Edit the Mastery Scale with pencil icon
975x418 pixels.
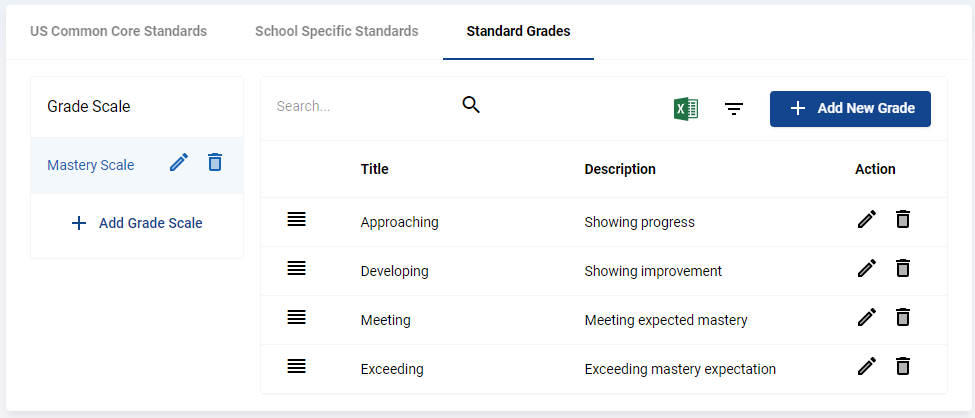point(179,163)
